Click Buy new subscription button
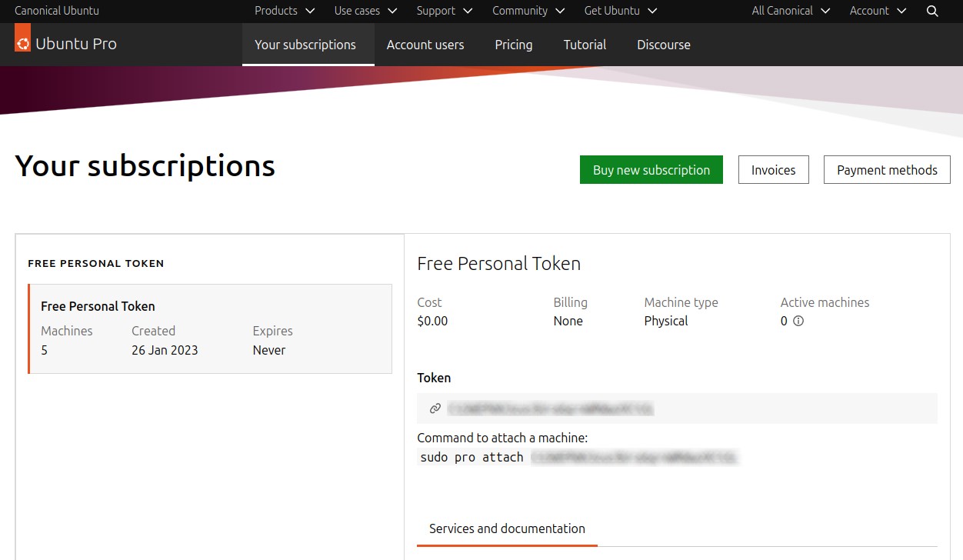Viewport: 963px width, 560px height. (651, 170)
